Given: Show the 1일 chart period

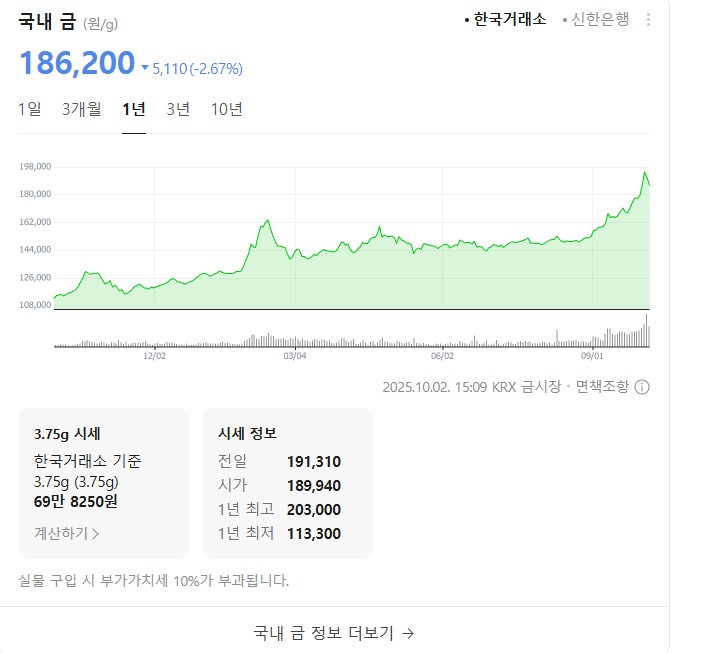Looking at the screenshot, I should click(x=30, y=109).
